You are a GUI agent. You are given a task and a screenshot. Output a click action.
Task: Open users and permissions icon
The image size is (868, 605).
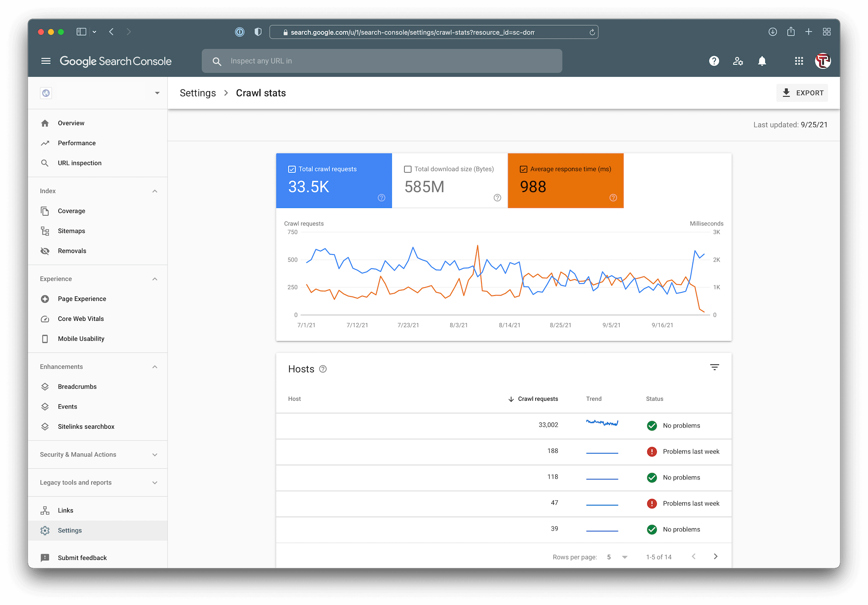click(x=738, y=61)
